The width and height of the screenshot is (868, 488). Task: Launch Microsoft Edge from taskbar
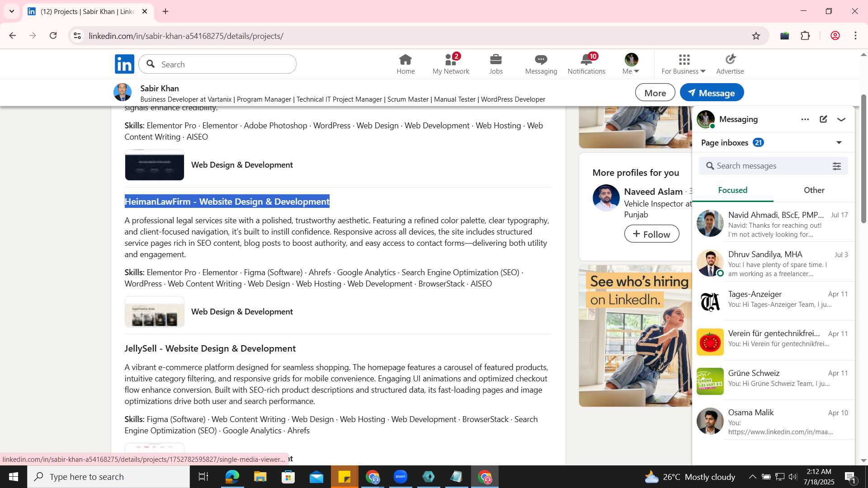(232, 477)
